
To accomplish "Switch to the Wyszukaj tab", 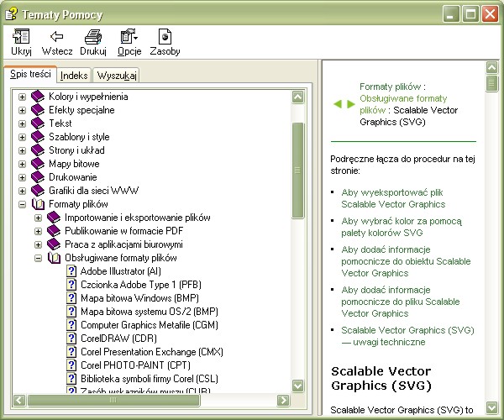I will (117, 76).
